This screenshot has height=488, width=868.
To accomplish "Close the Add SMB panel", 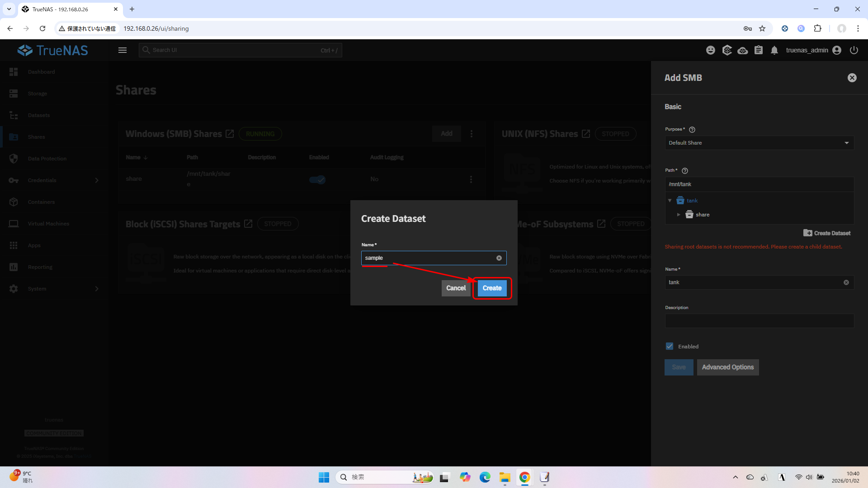I will pyautogui.click(x=852, y=78).
